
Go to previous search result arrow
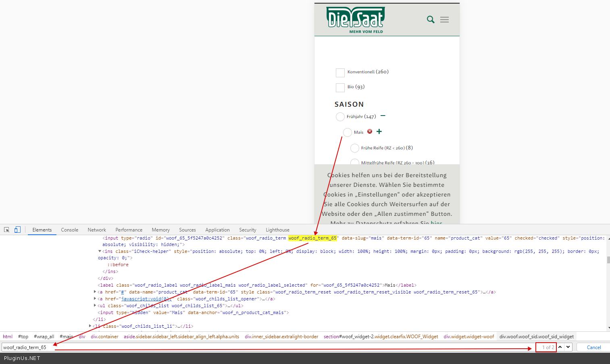[560, 347]
